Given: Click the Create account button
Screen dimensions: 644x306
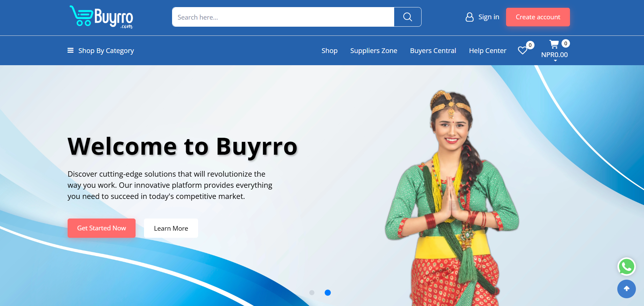Looking at the screenshot, I should pyautogui.click(x=538, y=17).
